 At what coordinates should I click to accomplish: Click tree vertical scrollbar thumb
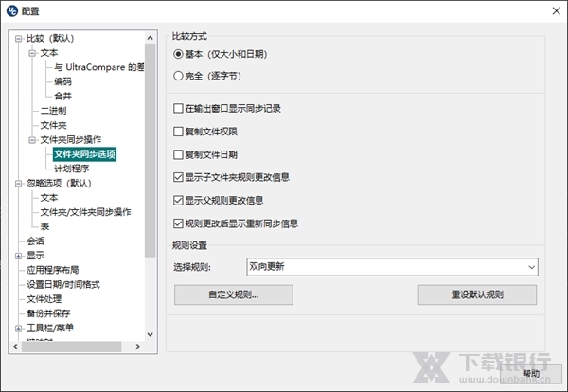pos(150,151)
